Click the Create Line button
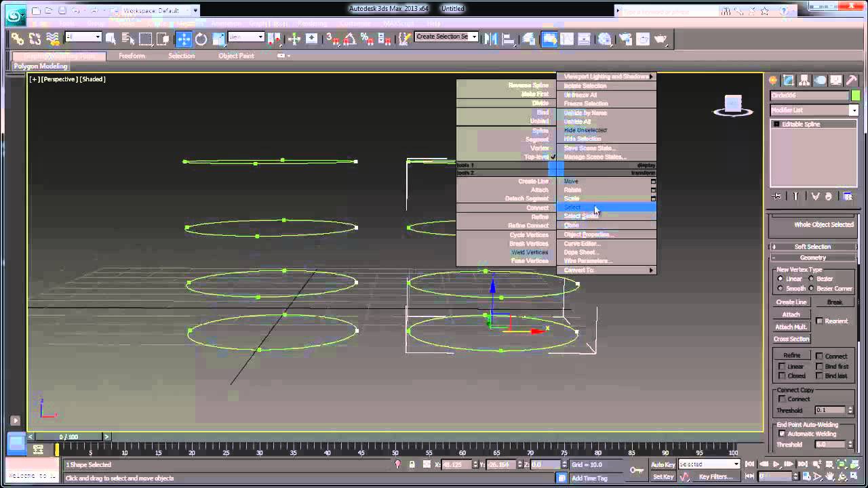This screenshot has width=868, height=488. tap(791, 302)
